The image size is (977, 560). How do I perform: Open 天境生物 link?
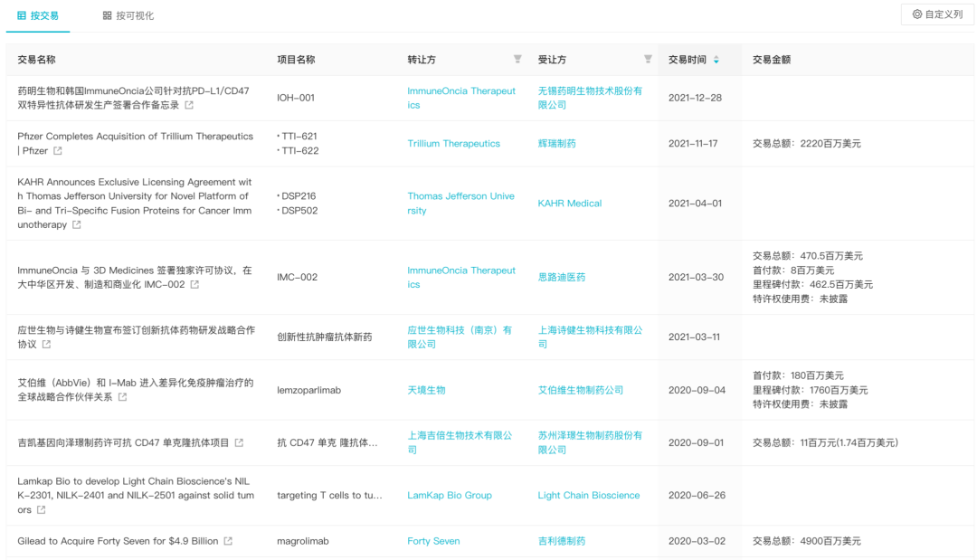click(426, 390)
